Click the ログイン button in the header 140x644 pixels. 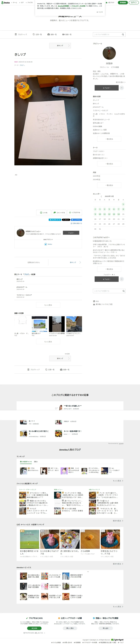(134, 3)
